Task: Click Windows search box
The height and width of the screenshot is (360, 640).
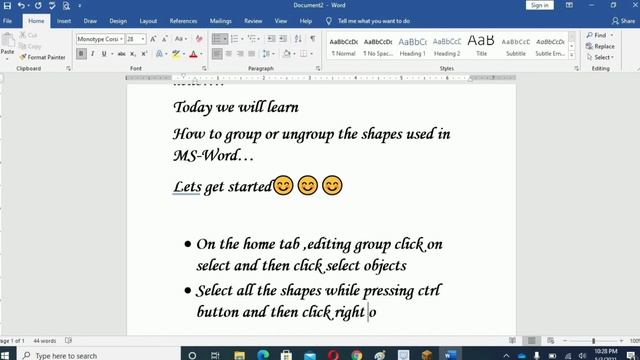Action: 98,356
